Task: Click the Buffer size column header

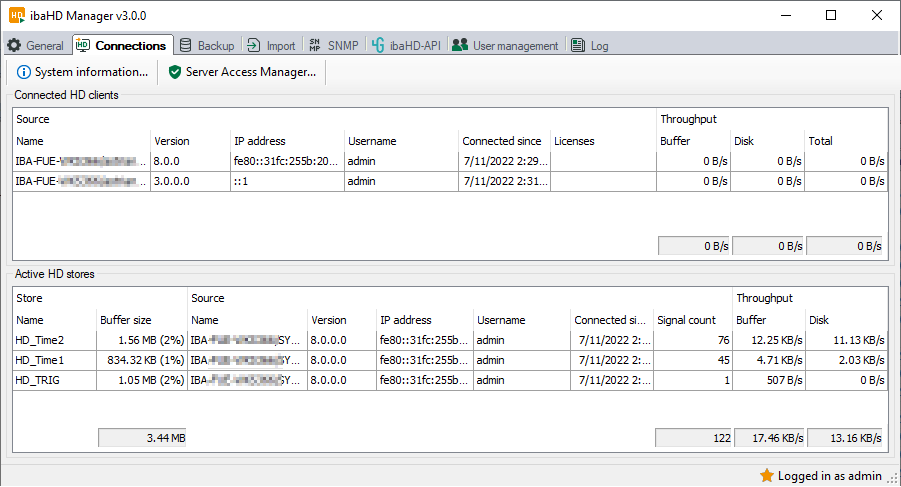Action: click(x=126, y=320)
